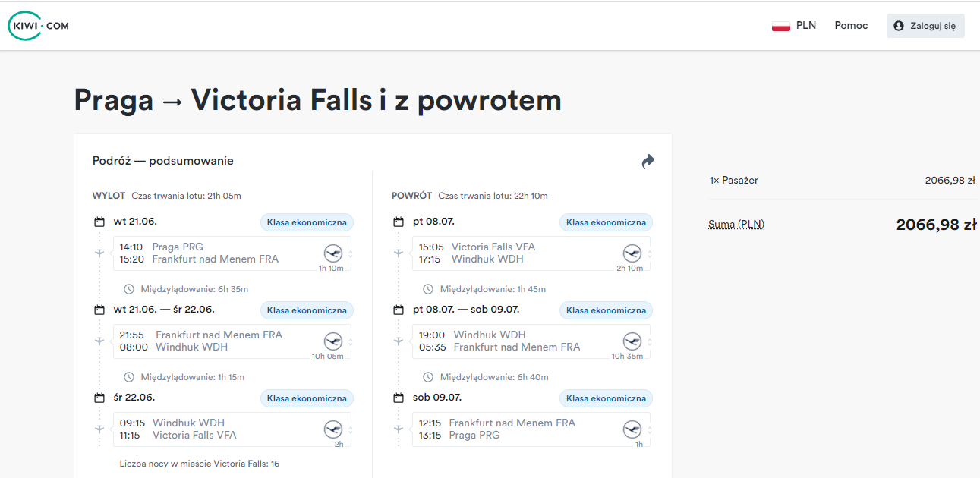
Task: Click calendar icon beside śr 22.06.
Action: (99, 398)
